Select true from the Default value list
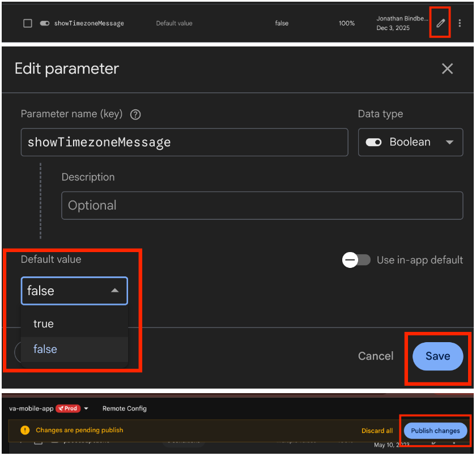This screenshot has width=476, height=456. click(x=74, y=323)
